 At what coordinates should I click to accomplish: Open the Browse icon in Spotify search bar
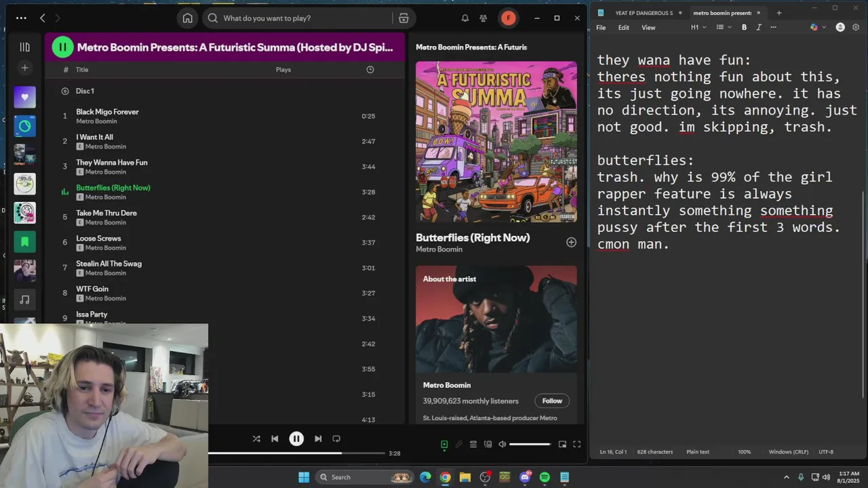pos(403,18)
